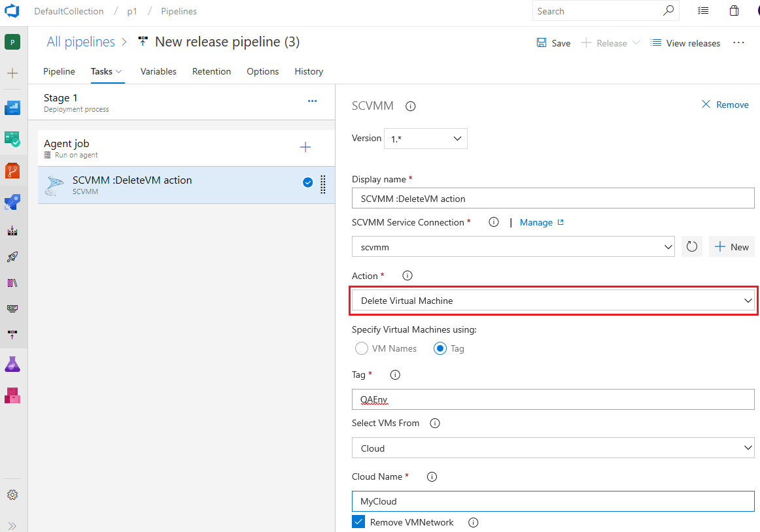Screen dimensions: 760x532
Task: Click the pipeline icon before the pipeline name
Action: coord(143,42)
